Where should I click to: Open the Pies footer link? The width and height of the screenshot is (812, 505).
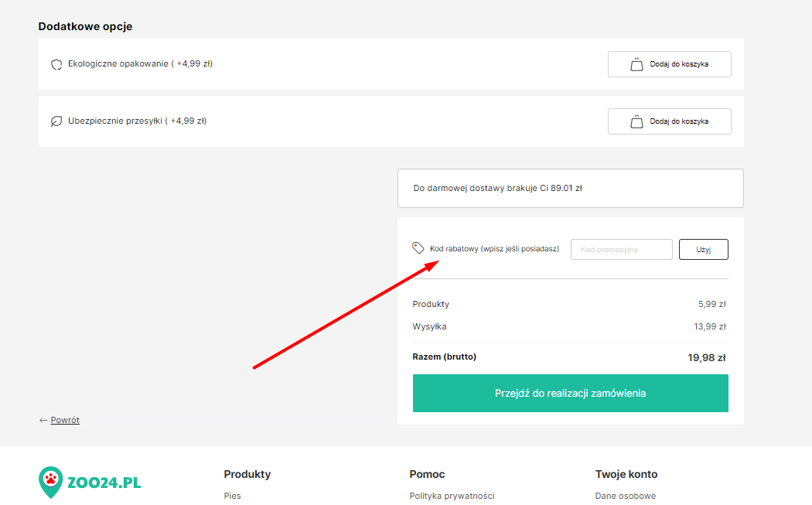(x=233, y=496)
